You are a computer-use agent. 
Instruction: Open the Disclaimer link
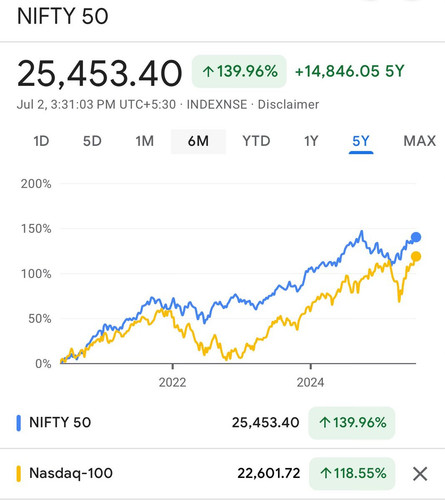[288, 105]
